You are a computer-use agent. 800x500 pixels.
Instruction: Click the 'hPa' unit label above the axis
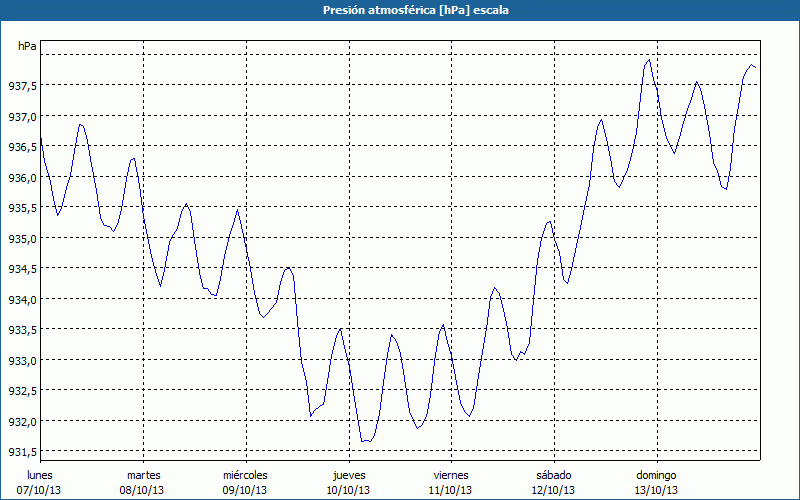(x=27, y=46)
